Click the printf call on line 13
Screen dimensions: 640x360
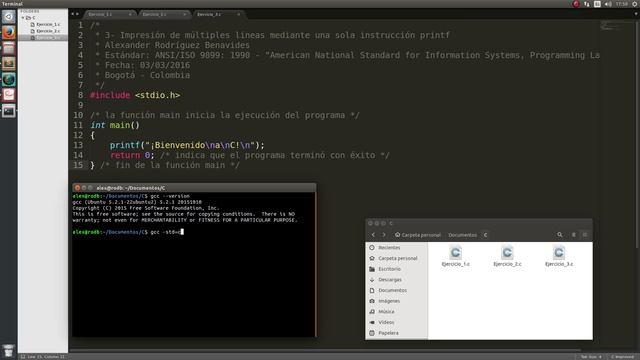pyautogui.click(x=187, y=145)
